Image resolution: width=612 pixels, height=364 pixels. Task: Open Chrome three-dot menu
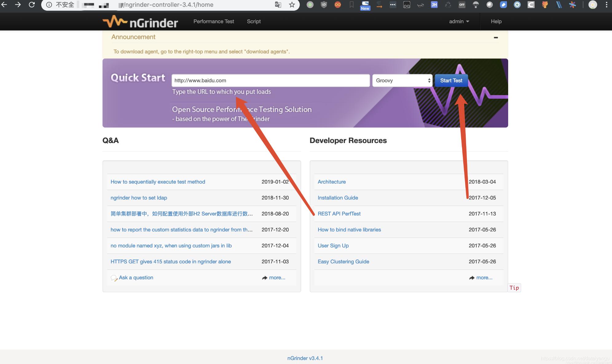pyautogui.click(x=606, y=5)
